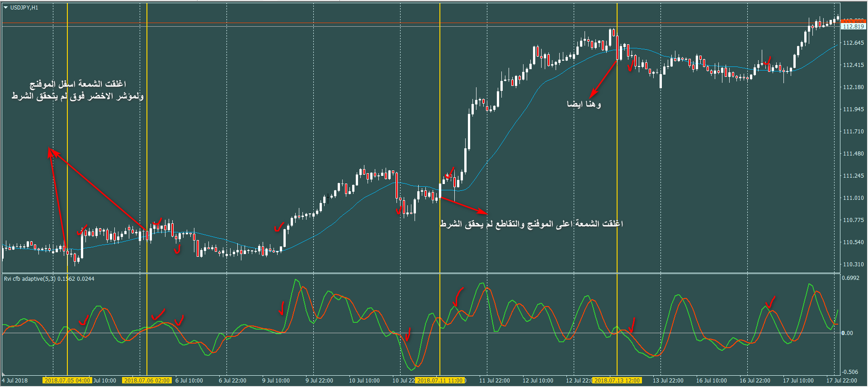868x387 pixels.
Task: Select the two-line Arabic annotation at upper left
Action: tap(78, 90)
